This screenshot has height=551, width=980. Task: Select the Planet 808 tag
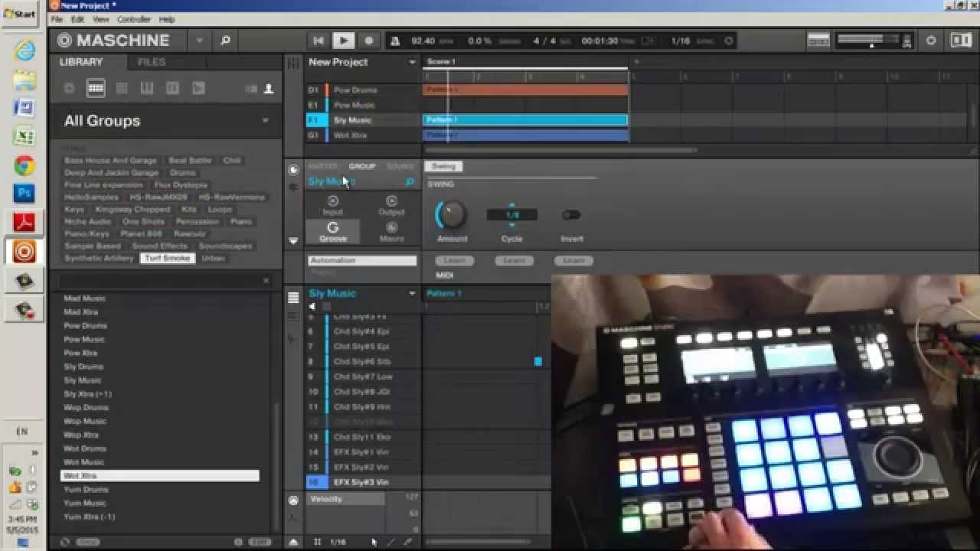tap(142, 234)
